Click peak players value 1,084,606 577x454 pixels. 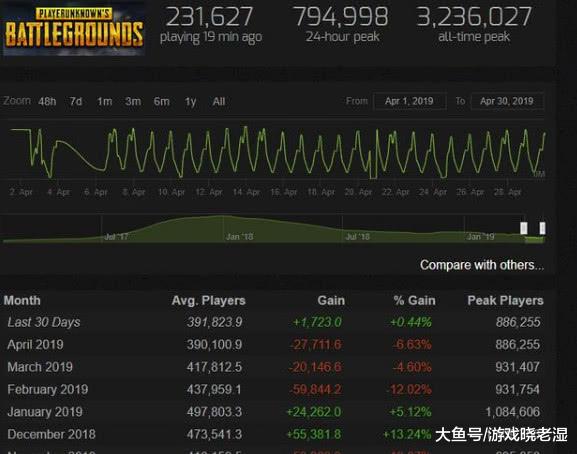coord(513,412)
